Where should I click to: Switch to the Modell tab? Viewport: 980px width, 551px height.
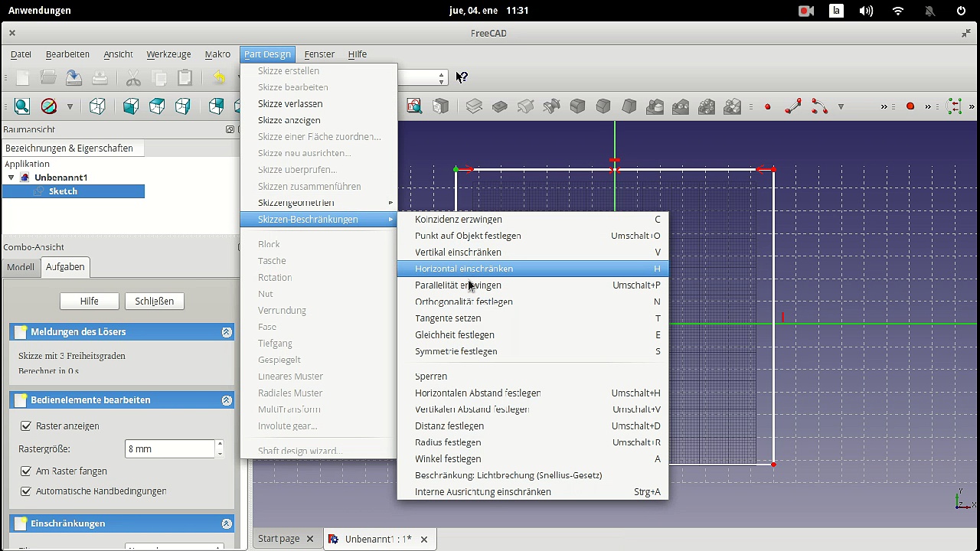click(21, 267)
